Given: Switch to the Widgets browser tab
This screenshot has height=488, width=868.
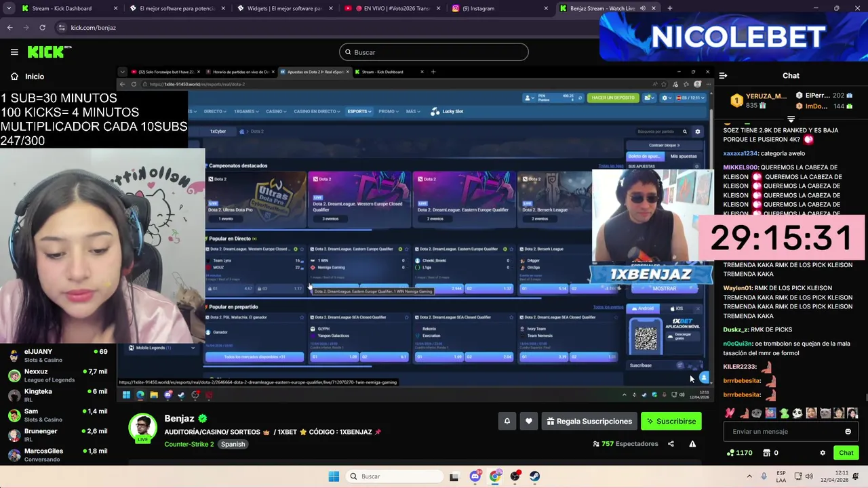Looking at the screenshot, I should click(x=285, y=8).
